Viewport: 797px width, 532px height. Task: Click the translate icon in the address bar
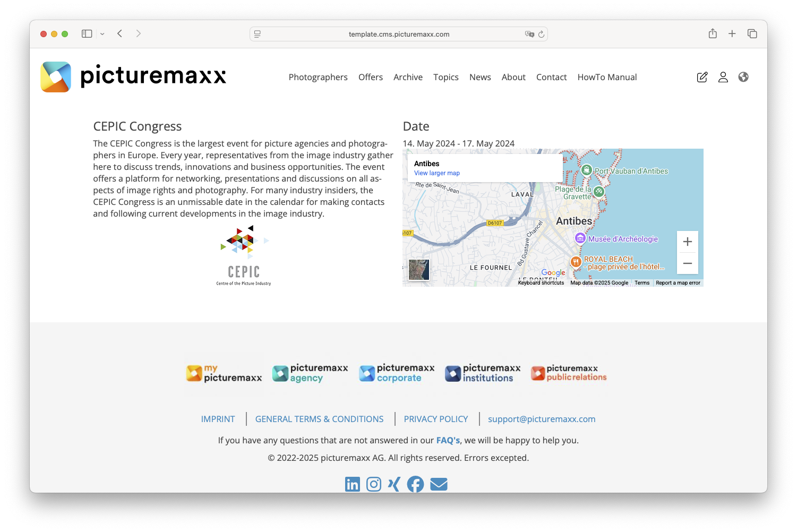529,34
